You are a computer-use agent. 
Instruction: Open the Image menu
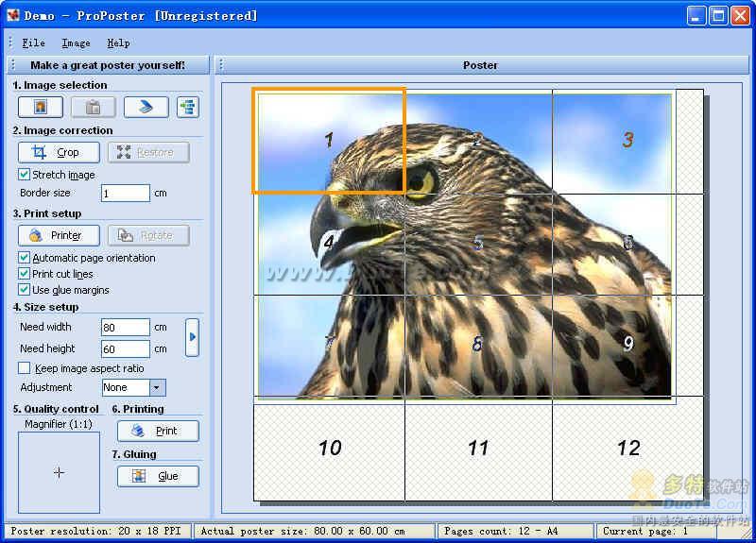click(x=76, y=42)
